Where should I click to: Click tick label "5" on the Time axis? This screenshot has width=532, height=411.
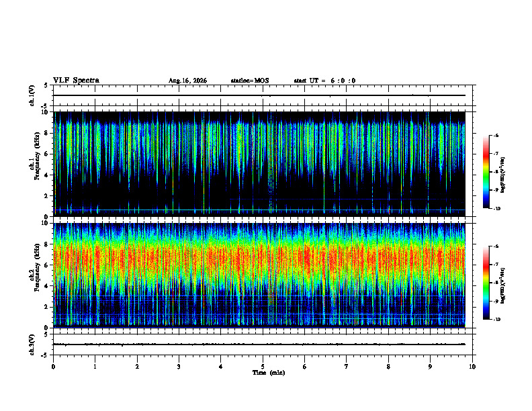pyautogui.click(x=263, y=367)
